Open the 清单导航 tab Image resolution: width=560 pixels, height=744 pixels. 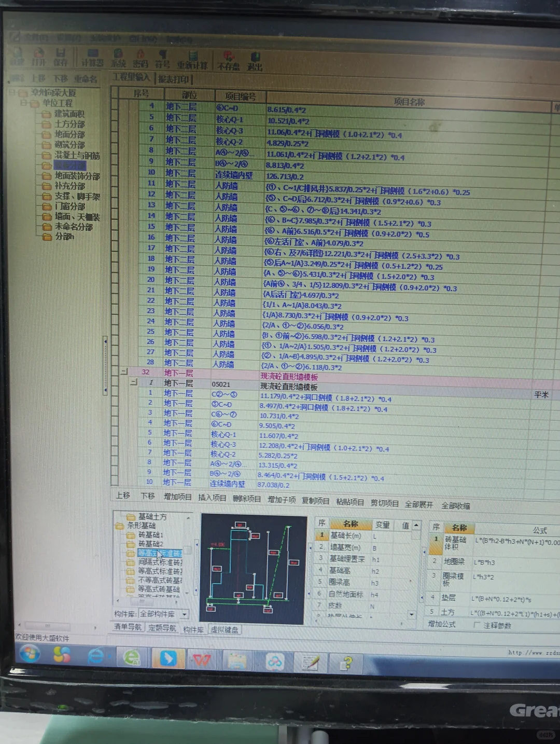point(128,627)
